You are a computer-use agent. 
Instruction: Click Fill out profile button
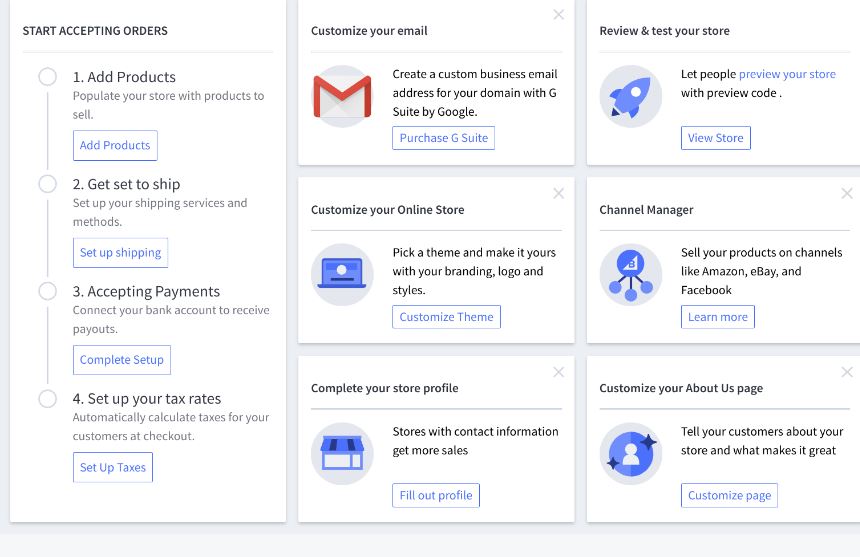pos(436,496)
